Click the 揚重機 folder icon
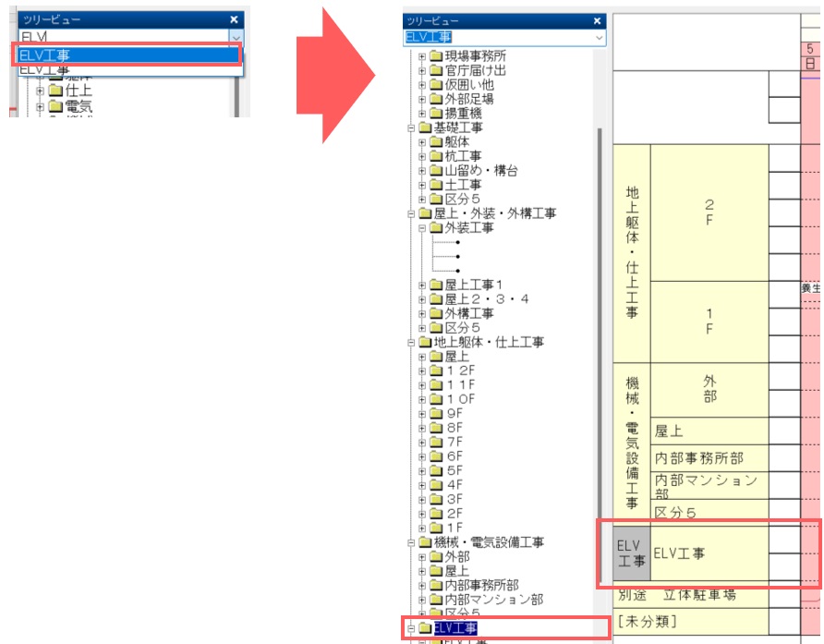The height and width of the screenshot is (644, 824). pos(436,113)
